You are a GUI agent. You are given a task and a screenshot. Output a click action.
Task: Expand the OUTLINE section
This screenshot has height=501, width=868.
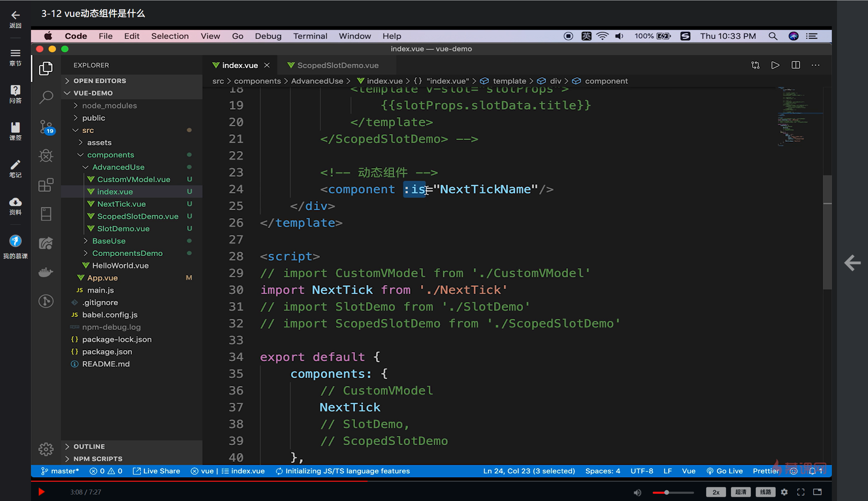pyautogui.click(x=89, y=446)
